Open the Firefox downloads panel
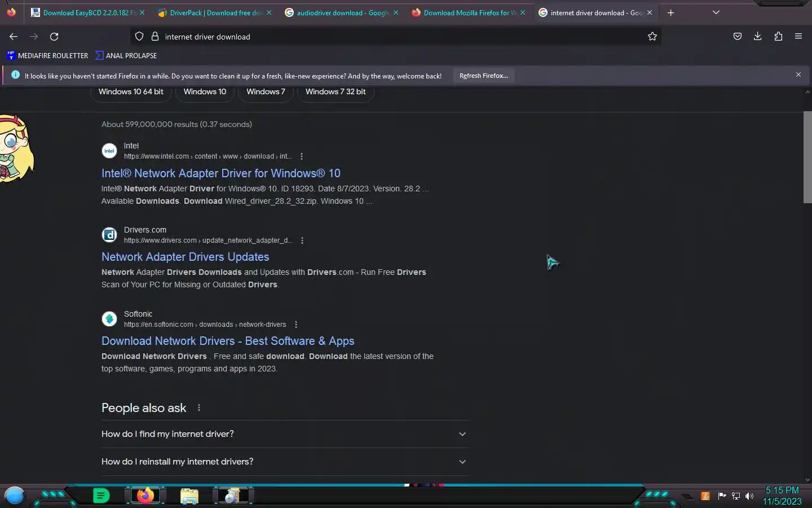The height and width of the screenshot is (508, 812). click(x=757, y=37)
